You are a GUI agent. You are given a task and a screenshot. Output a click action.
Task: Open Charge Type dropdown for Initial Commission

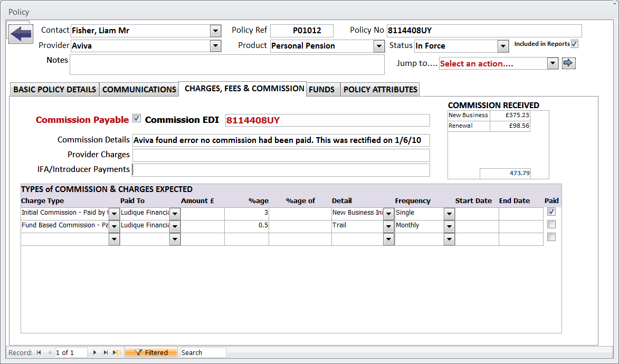(114, 214)
